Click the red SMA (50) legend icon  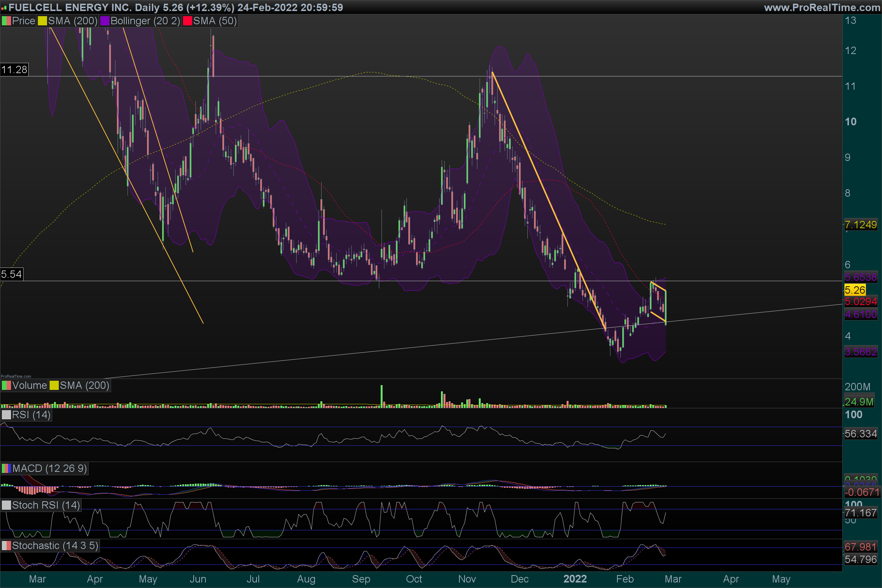[187, 21]
